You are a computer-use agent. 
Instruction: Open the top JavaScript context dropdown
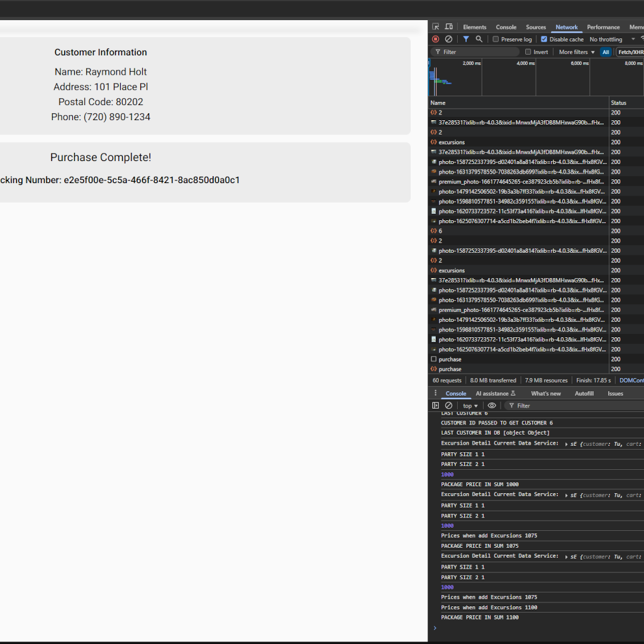470,406
